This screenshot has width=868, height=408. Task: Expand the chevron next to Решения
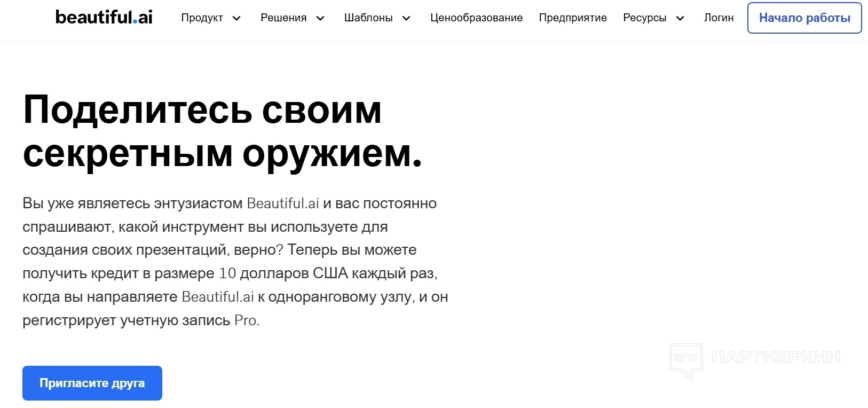click(320, 18)
